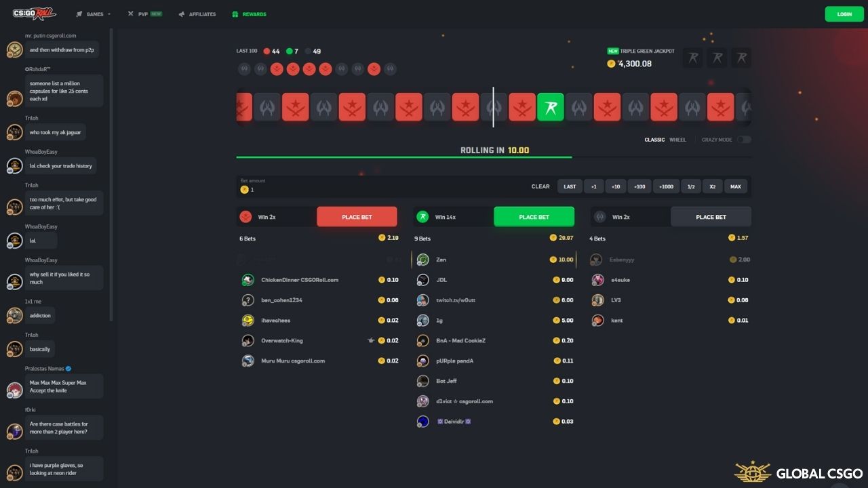Place bet on black Win 2x
The image size is (868, 488).
tap(711, 217)
